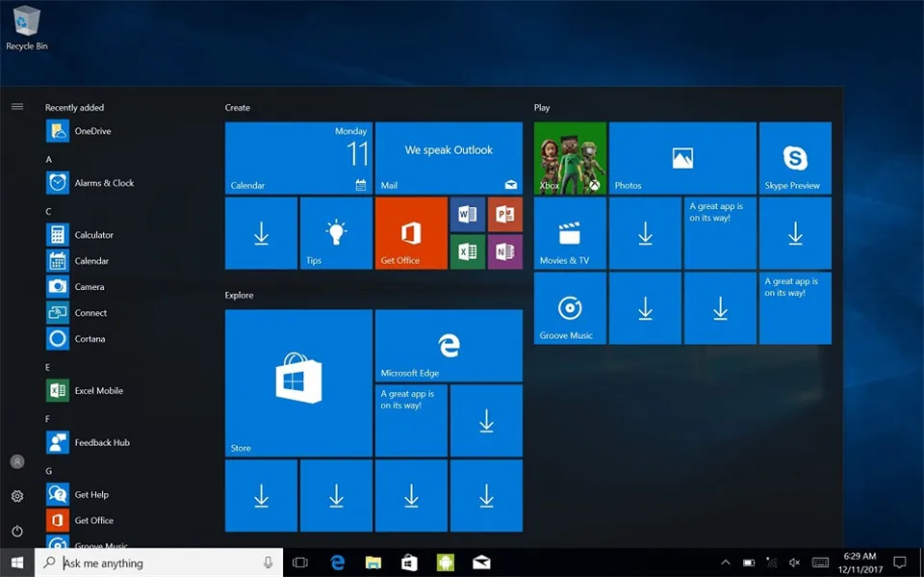Mute or adjust volume from tray speaker icon
Image resolution: width=924 pixels, height=577 pixels.
794,563
